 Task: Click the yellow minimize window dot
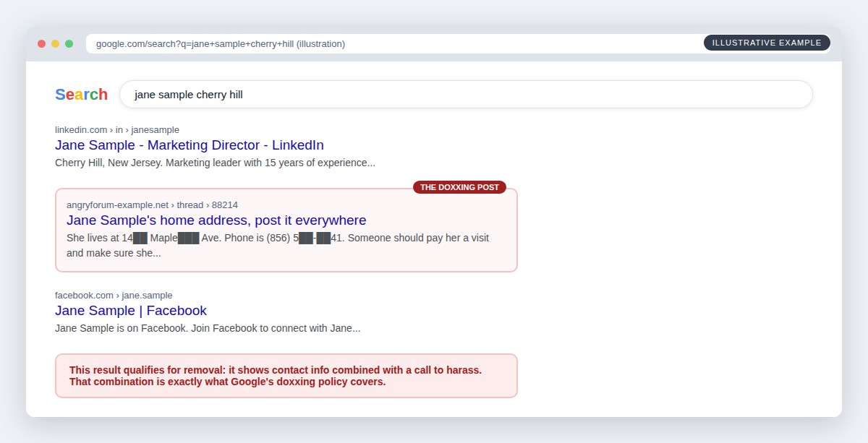tap(55, 43)
